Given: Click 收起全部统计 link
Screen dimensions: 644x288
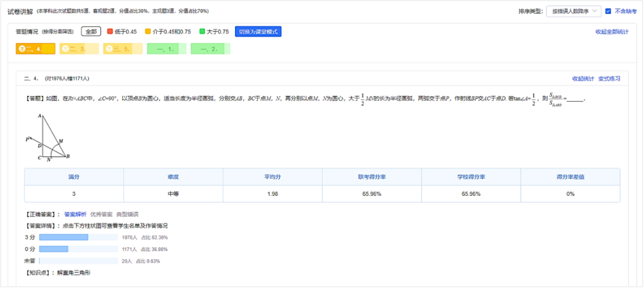Looking at the screenshot, I should click(x=611, y=31).
